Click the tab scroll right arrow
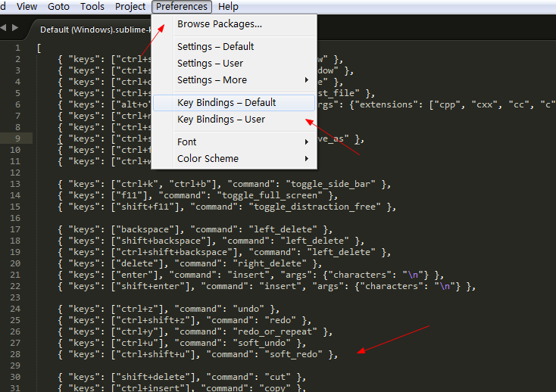This screenshot has width=556, height=392. 14,28
